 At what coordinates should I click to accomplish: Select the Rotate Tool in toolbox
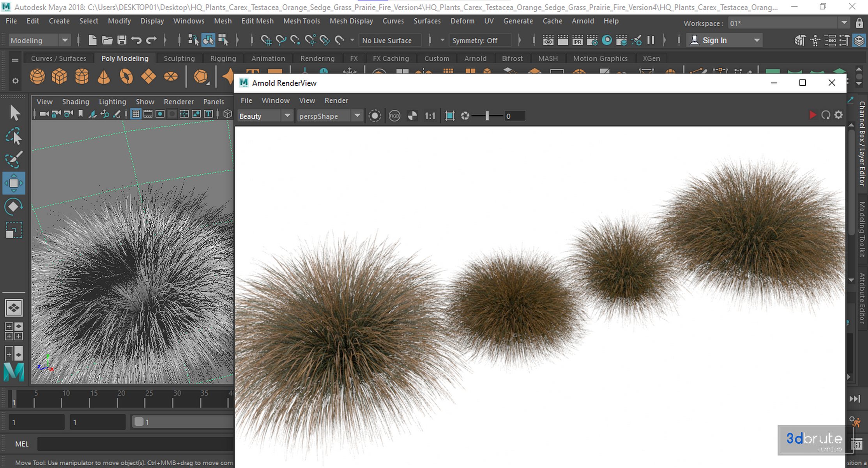pos(14,207)
